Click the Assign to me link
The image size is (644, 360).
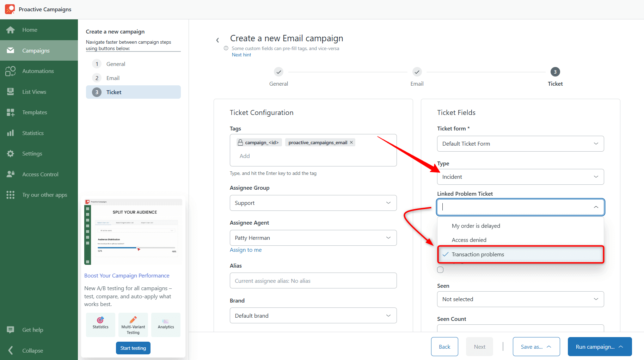246,250
